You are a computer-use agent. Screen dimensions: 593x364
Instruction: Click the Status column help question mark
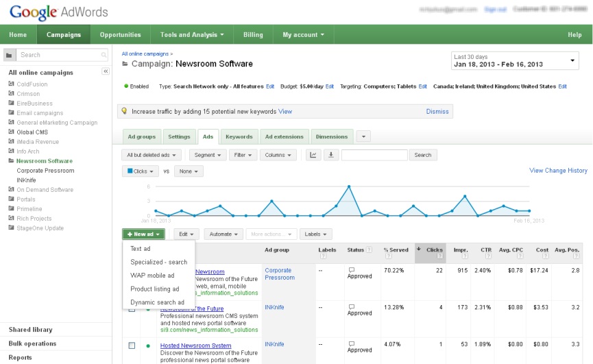pyautogui.click(x=369, y=250)
